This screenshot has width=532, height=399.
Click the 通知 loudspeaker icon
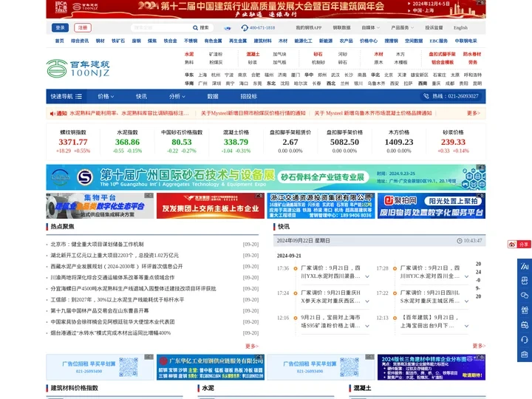pos(52,113)
